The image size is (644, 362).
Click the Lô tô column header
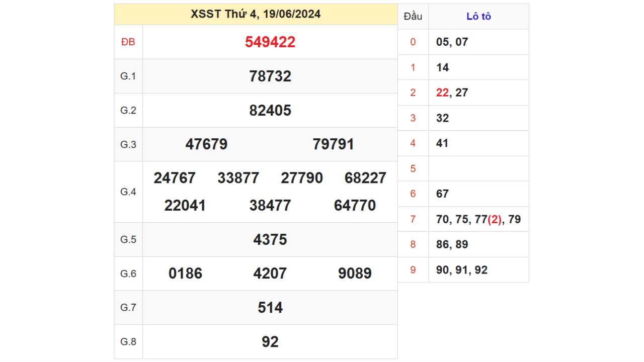[x=478, y=17]
